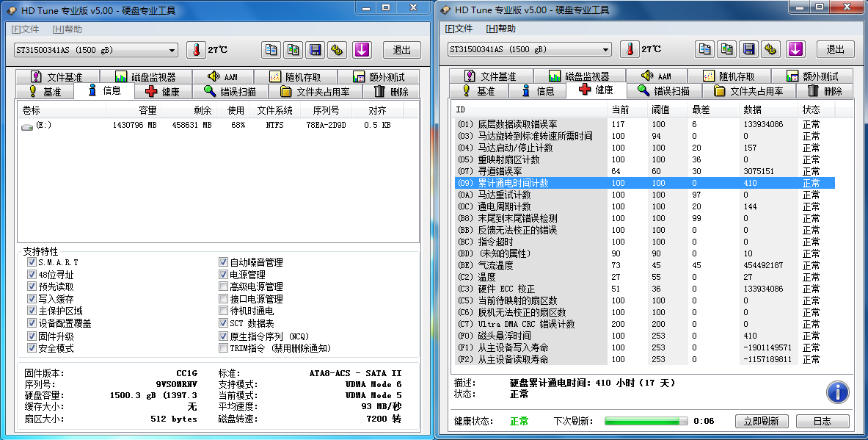Screen dimensions: 868x440
Task: Click the 日志 button
Action: pos(822,421)
